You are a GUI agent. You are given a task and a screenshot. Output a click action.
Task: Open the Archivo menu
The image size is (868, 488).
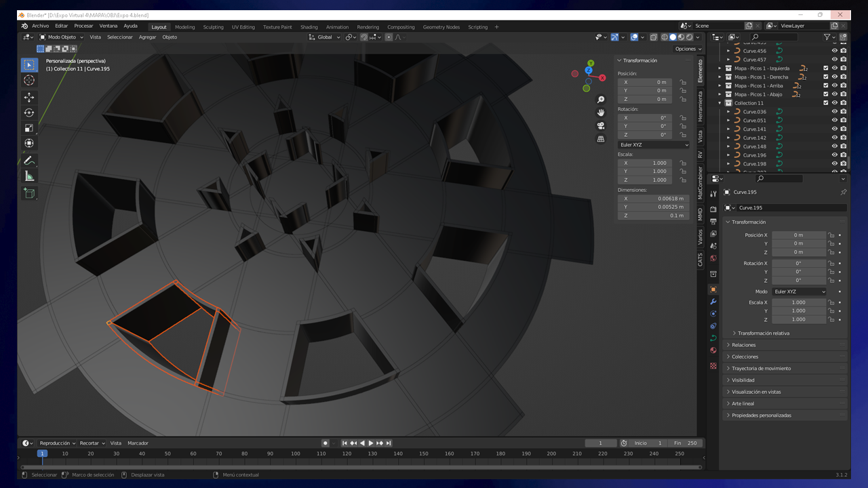click(40, 25)
